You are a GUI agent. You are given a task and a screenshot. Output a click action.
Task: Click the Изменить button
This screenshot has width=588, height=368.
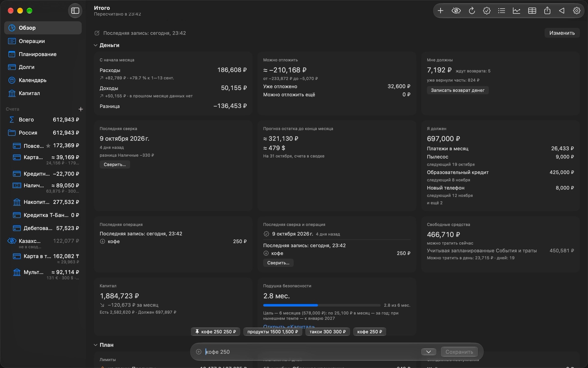pyautogui.click(x=562, y=33)
